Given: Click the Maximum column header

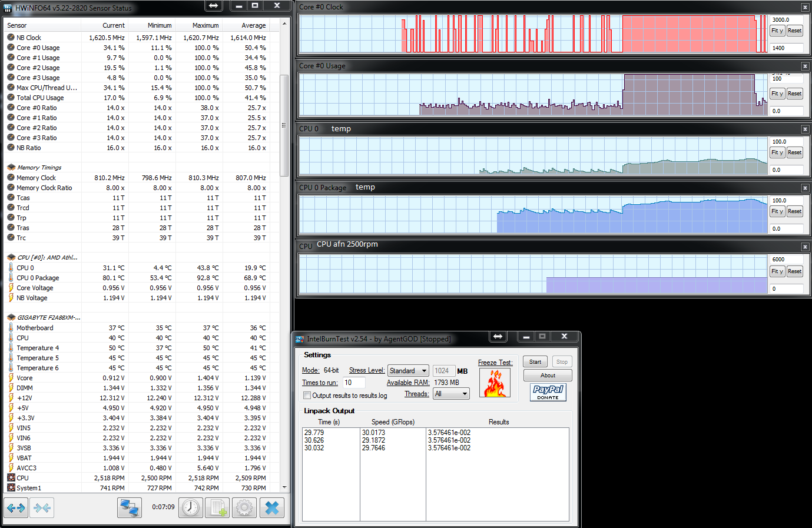Looking at the screenshot, I should (198, 25).
